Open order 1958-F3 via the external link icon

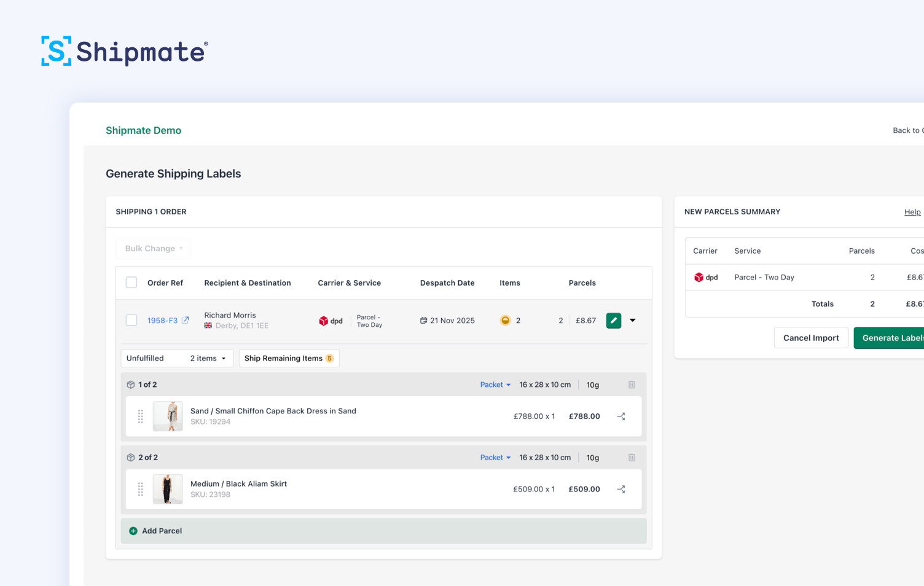(186, 320)
